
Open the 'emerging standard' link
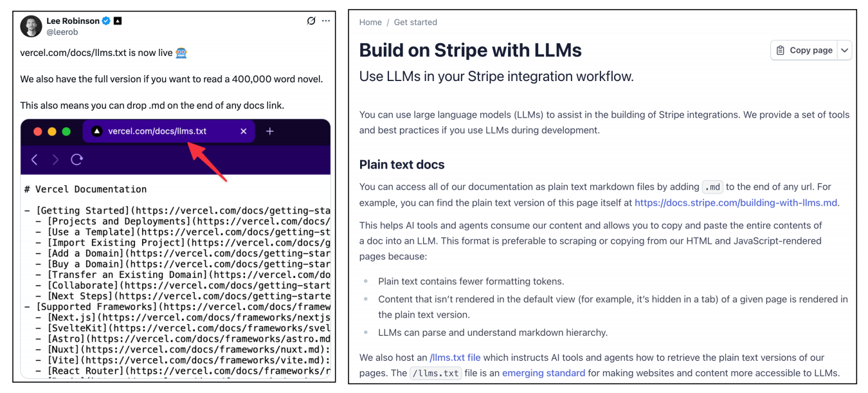click(x=544, y=373)
